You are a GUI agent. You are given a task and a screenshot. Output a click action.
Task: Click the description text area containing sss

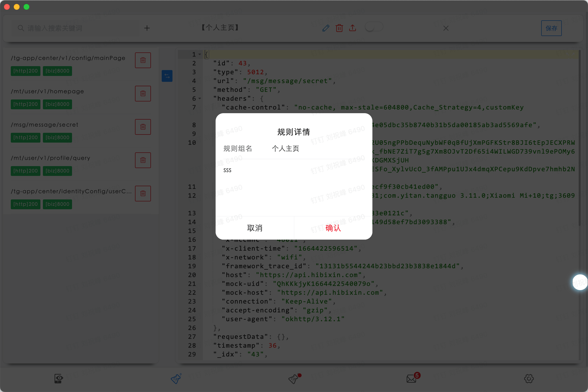(294, 187)
